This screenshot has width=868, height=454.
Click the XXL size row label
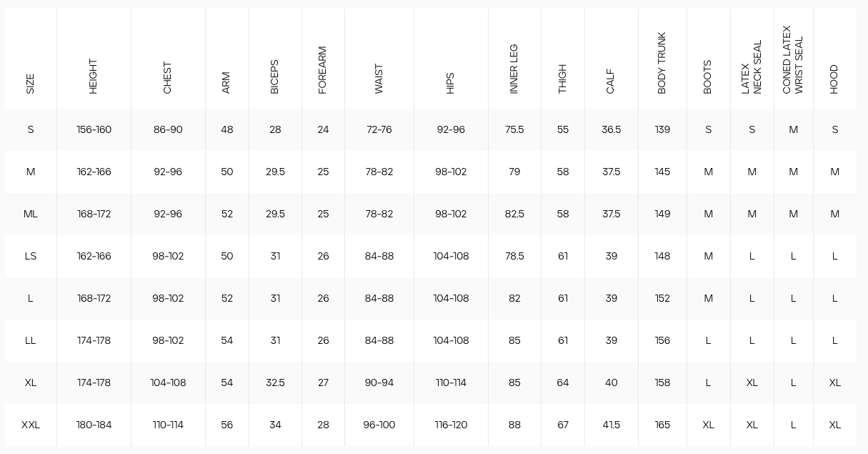31,425
